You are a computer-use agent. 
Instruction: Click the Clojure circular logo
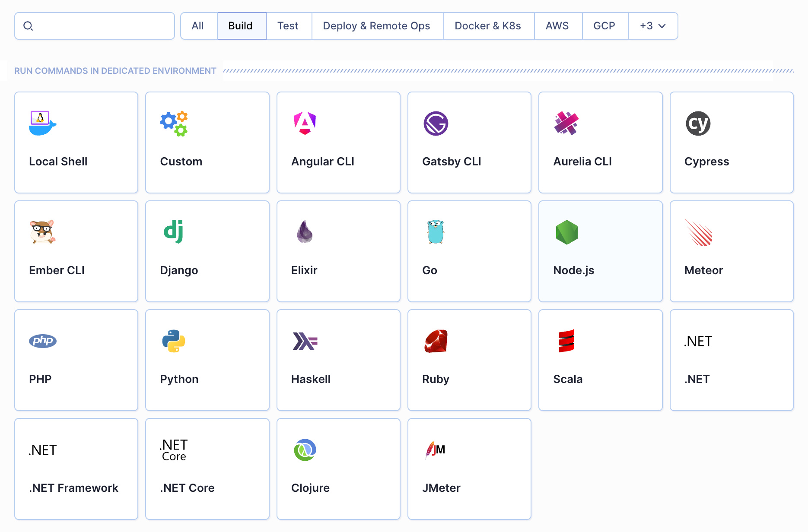(x=305, y=450)
